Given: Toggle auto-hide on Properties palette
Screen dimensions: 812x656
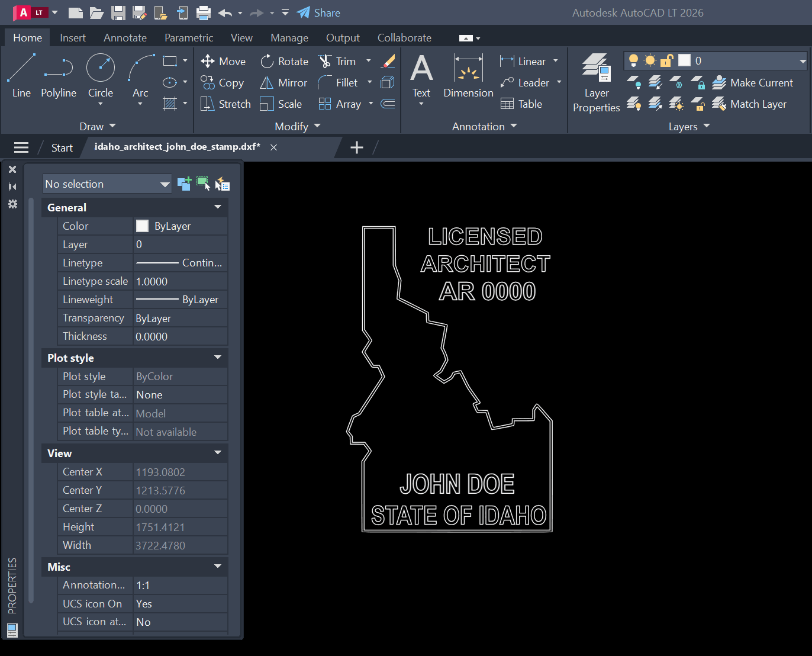Looking at the screenshot, I should coord(12,186).
